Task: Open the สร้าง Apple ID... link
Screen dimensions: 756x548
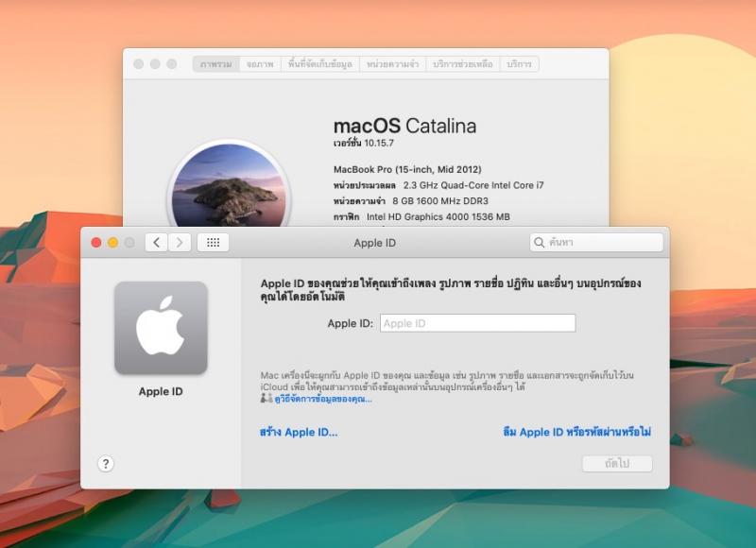Action: 299,432
